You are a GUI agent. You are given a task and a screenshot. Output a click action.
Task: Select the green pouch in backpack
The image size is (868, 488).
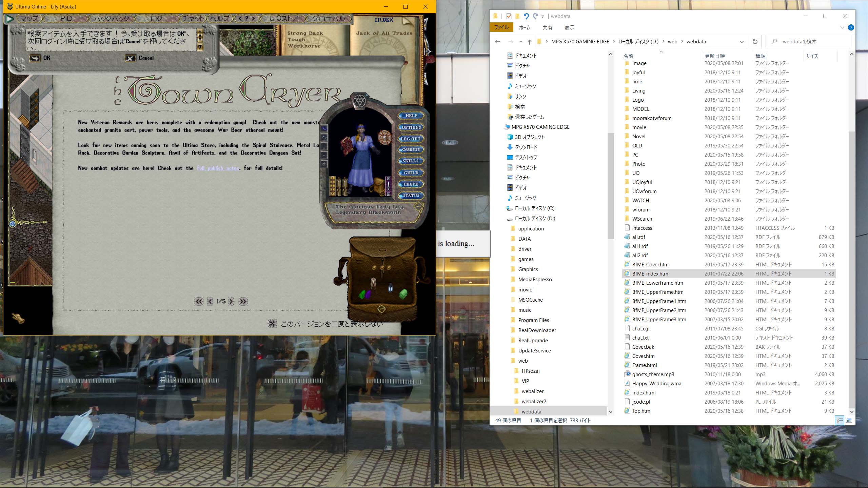[x=362, y=294]
